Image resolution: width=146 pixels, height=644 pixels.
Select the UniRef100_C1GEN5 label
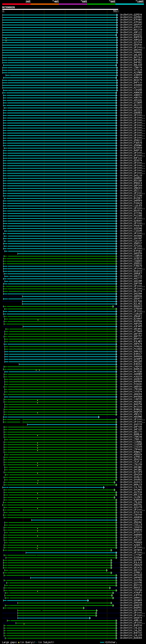[131, 445]
